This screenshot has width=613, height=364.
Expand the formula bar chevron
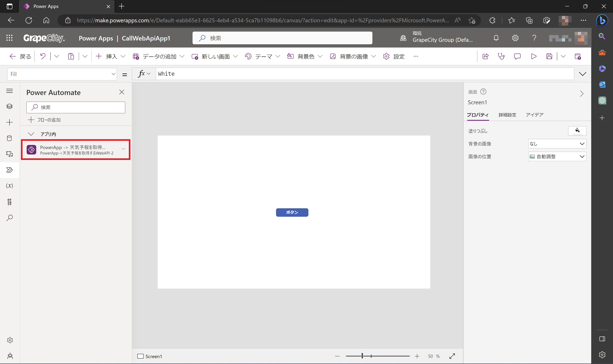pyautogui.click(x=583, y=74)
